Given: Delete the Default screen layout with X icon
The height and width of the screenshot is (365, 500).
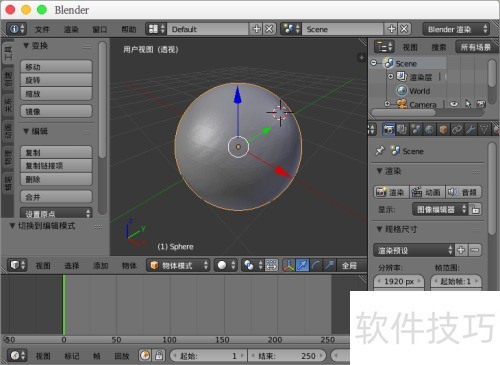Looking at the screenshot, I should tap(269, 29).
